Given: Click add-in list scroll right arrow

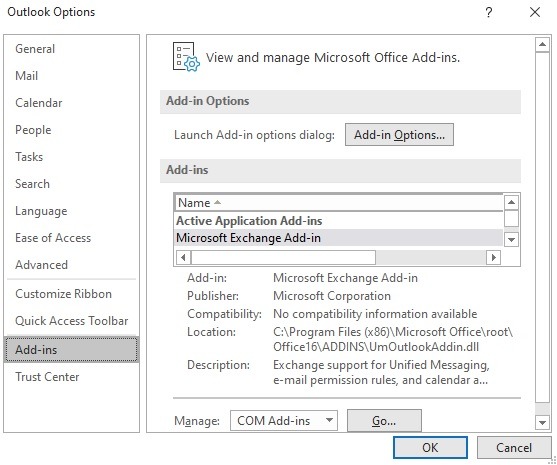Looking at the screenshot, I should (493, 257).
